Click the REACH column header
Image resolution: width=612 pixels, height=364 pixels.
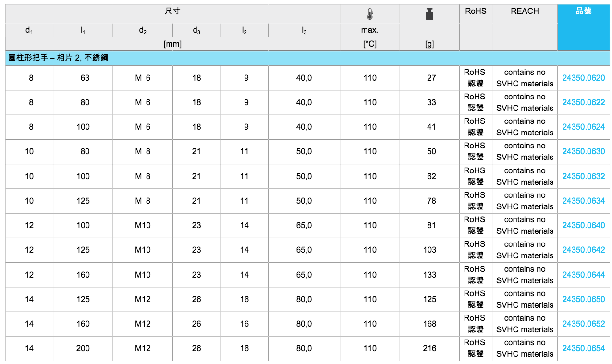[525, 11]
